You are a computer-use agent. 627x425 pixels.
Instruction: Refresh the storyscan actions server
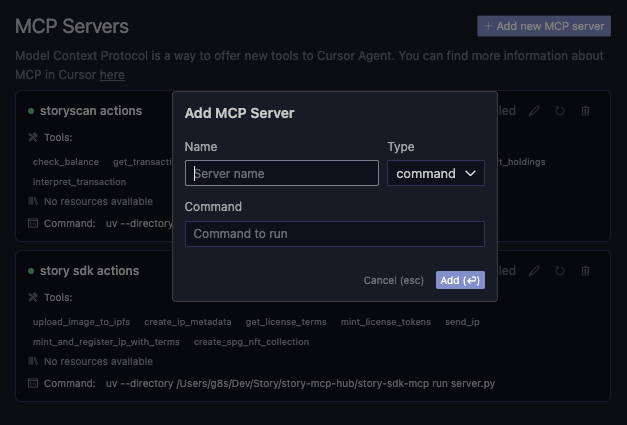[x=560, y=111]
